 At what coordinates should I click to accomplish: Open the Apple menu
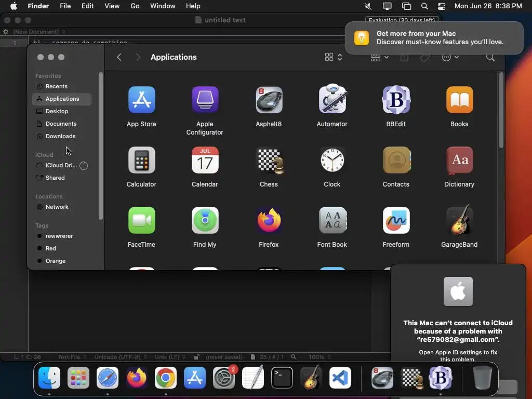tap(14, 6)
